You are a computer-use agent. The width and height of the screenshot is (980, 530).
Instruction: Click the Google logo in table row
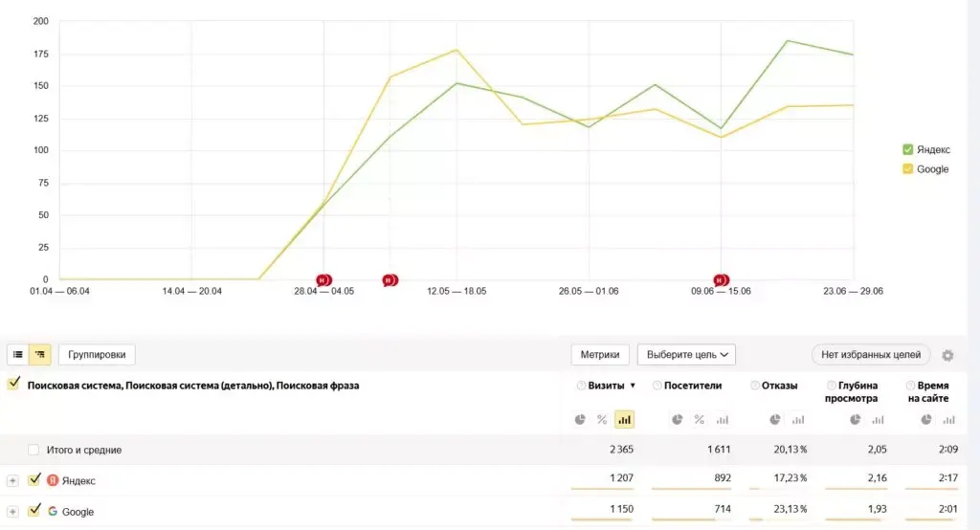[x=53, y=511]
